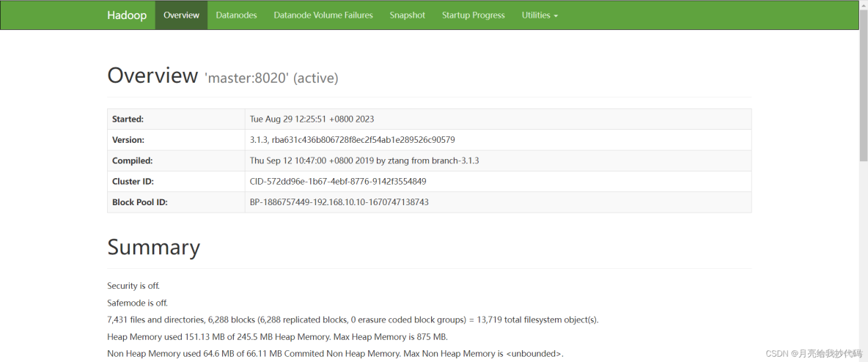Select the Heap Memory used 151.13 MB line
The image size is (868, 362).
pos(277,336)
